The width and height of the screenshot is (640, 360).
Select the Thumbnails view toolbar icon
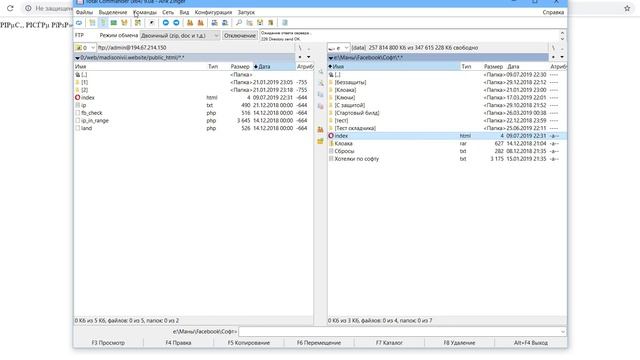114,23
